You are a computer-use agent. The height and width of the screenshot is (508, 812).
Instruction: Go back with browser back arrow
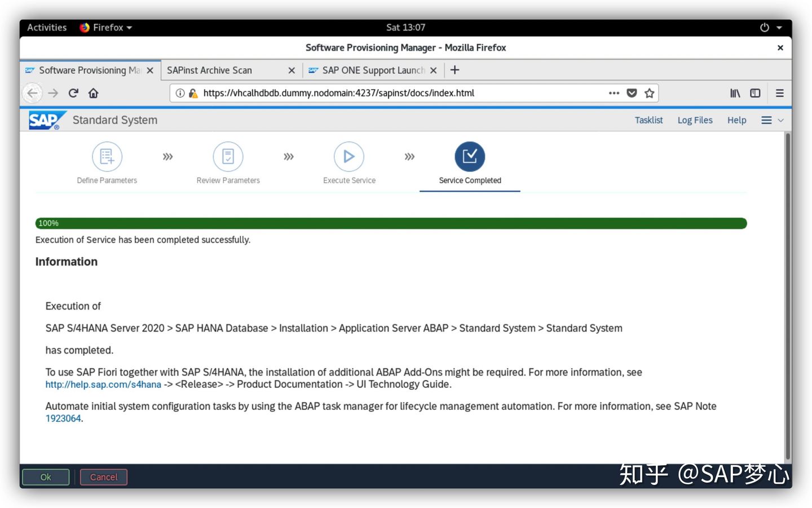(33, 93)
